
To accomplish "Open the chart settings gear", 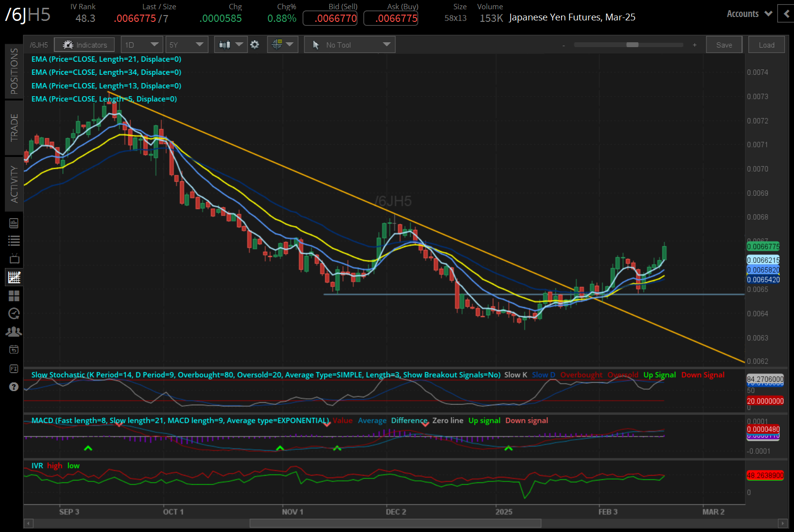I will 255,44.
